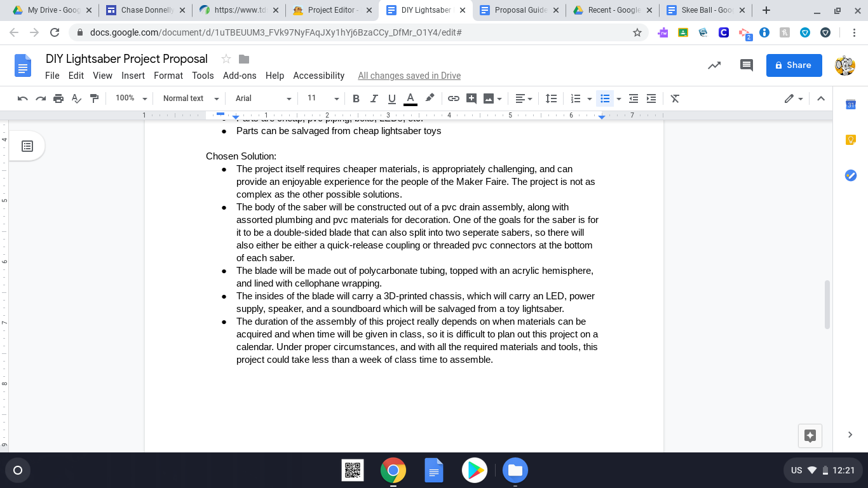Viewport: 868px width, 488px height.
Task: Toggle the numbered list button
Action: tap(576, 98)
